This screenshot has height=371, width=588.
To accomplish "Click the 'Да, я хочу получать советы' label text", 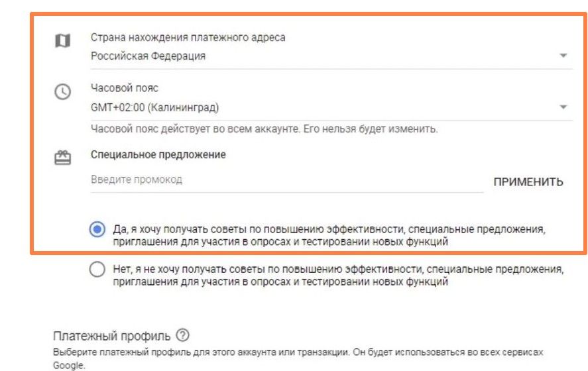I will click(329, 235).
